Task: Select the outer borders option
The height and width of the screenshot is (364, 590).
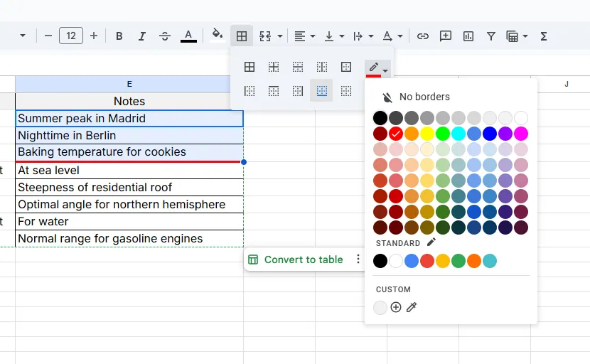Action: [346, 67]
